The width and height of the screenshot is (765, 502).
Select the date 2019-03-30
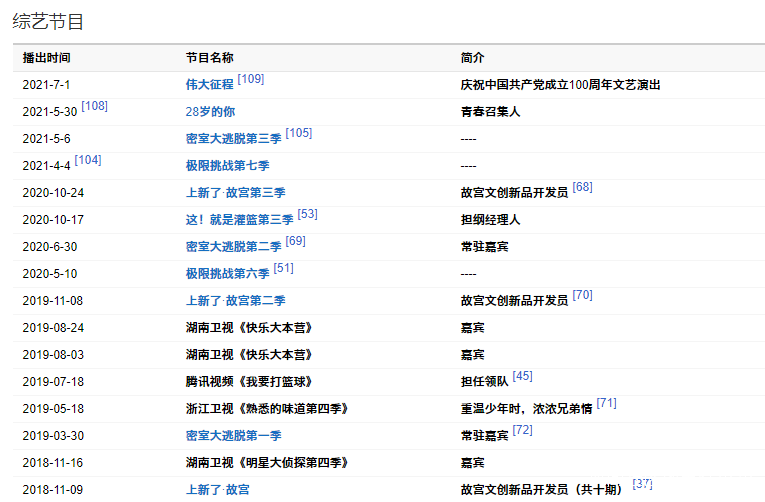point(53,436)
